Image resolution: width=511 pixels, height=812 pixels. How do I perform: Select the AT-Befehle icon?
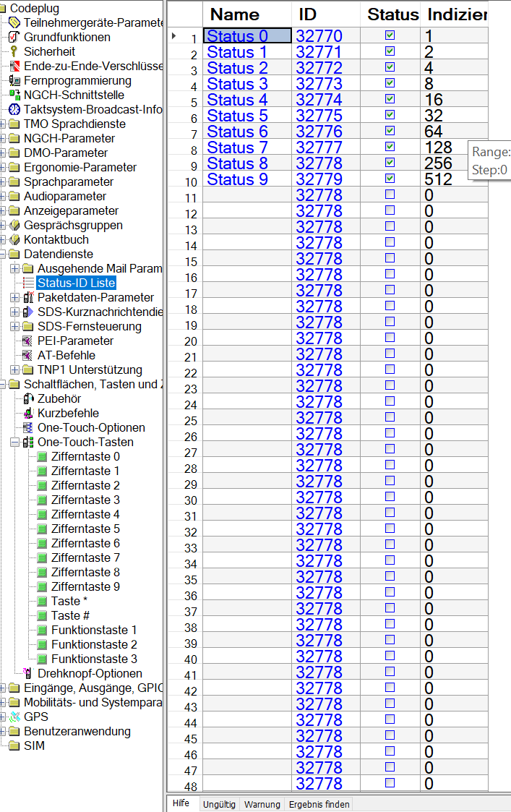click(28, 355)
